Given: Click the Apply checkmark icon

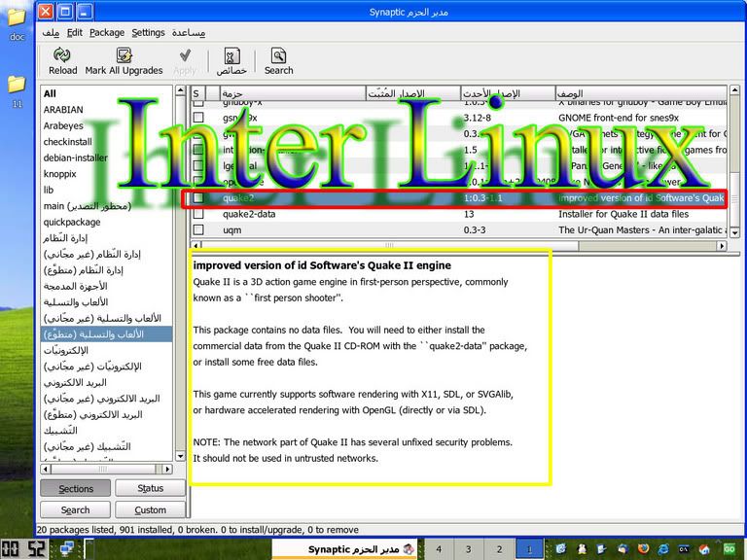Looking at the screenshot, I should point(185,55).
